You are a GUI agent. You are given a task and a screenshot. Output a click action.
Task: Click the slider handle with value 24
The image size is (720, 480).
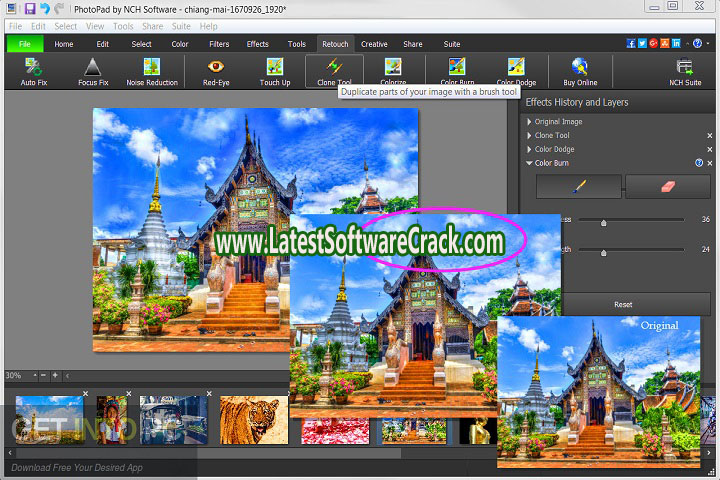coord(604,253)
